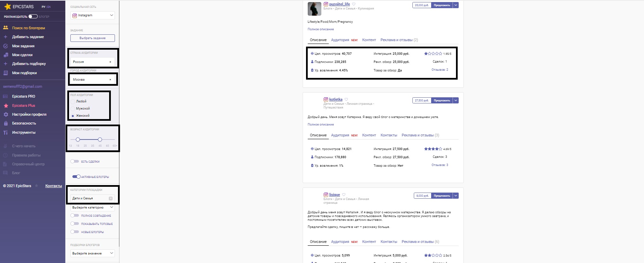The width and height of the screenshot is (644, 263).
Task: Click the list icon beside Мои подборки
Action: [5, 73]
